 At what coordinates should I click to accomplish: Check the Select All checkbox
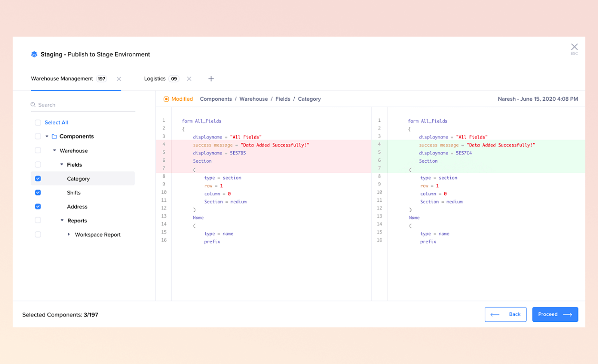(38, 122)
